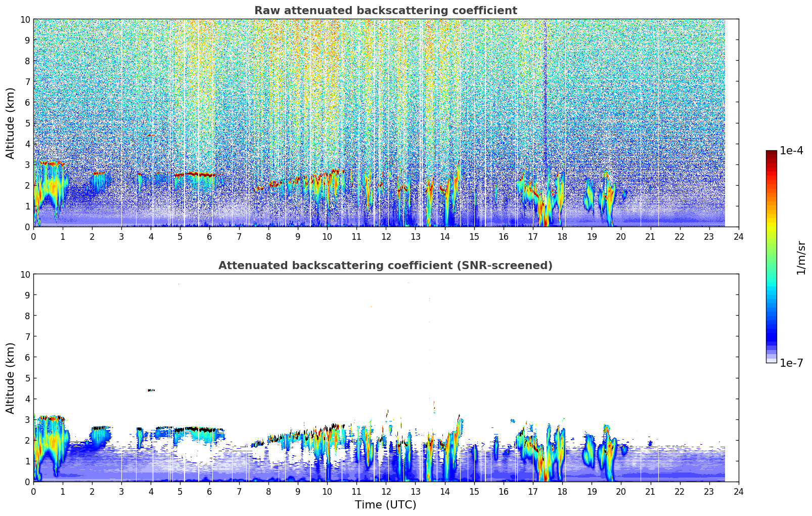Click the 10 km altitude tick on the top plot
This screenshot has width=812, height=516.
click(x=25, y=19)
